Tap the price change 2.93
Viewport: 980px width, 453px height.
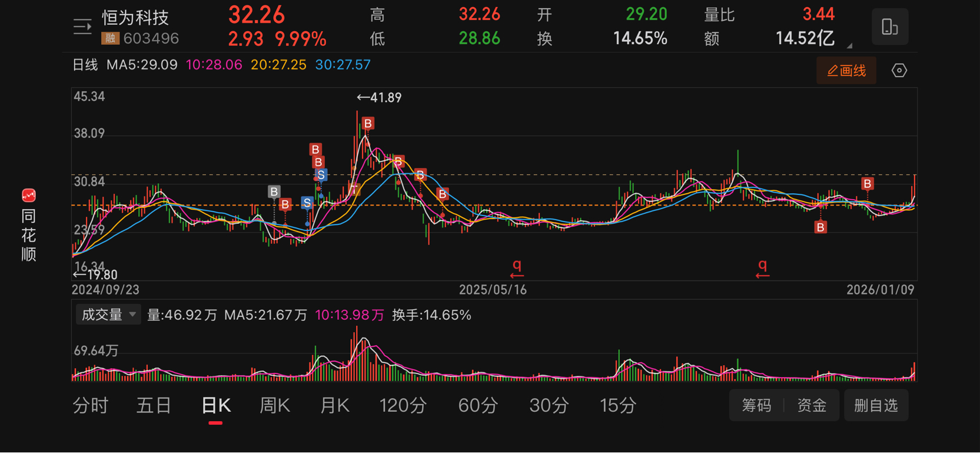click(246, 39)
